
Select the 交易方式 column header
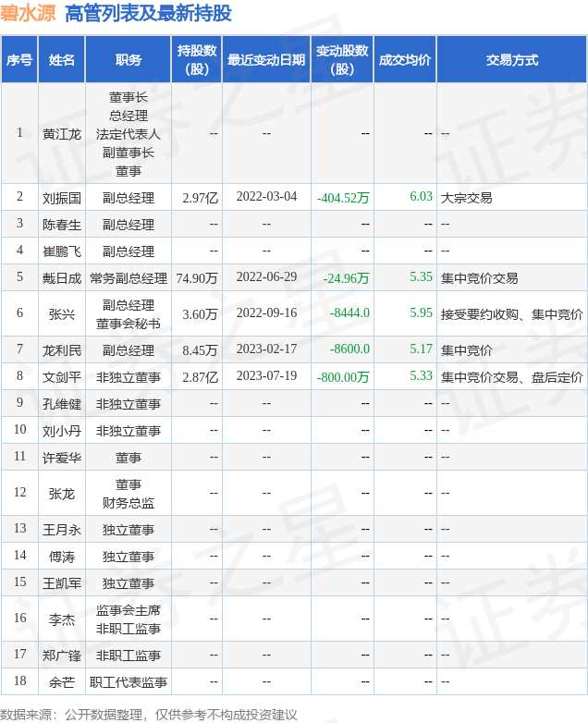click(512, 60)
